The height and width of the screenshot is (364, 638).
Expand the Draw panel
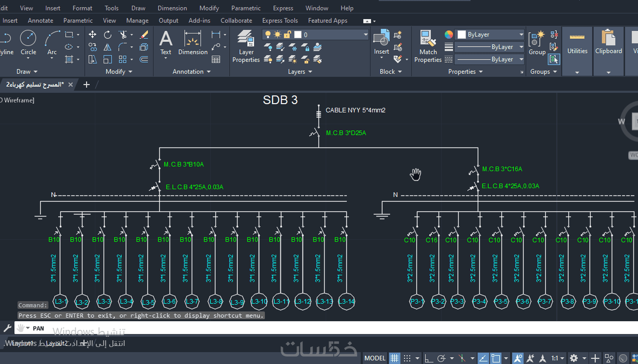click(27, 72)
